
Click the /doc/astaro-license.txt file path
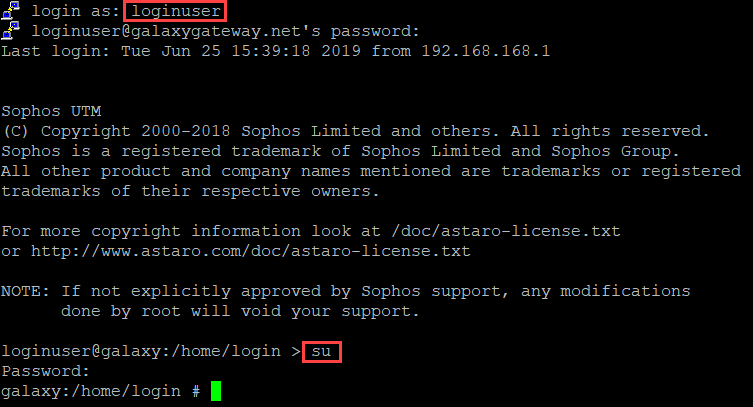(x=506, y=231)
